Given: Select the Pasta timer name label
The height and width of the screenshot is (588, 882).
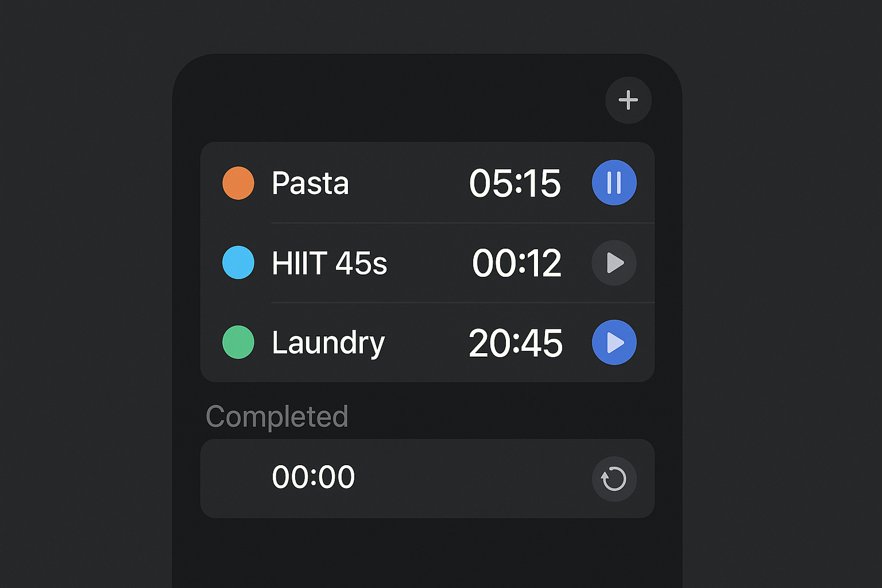Looking at the screenshot, I should coord(310,183).
